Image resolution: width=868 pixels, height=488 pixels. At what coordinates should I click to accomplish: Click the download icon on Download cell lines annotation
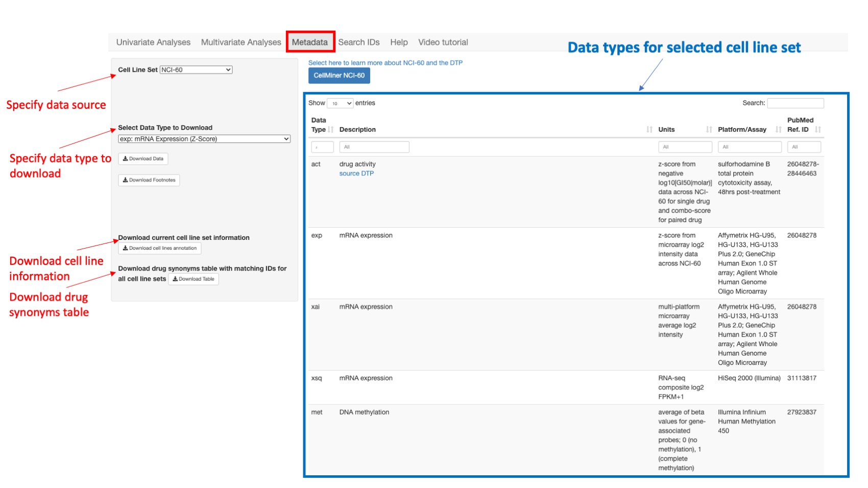pos(125,248)
